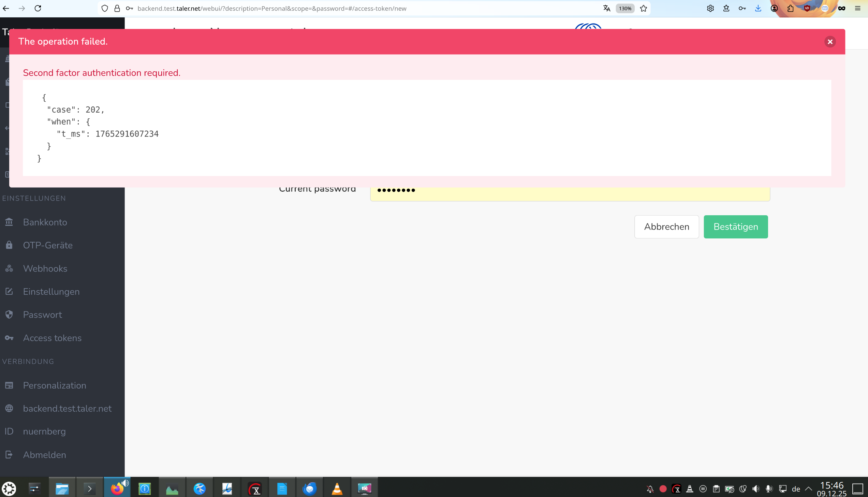This screenshot has height=497, width=868.
Task: Reload the page in the browser
Action: click(38, 8)
